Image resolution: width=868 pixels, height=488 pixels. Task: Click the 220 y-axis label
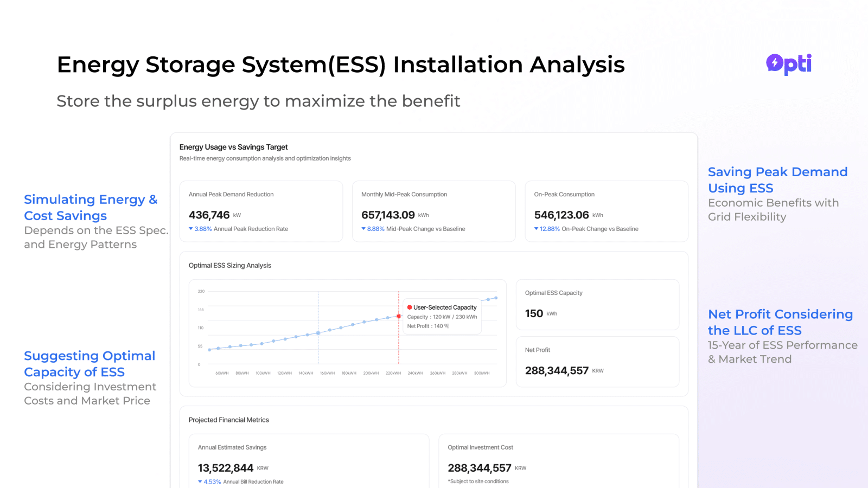point(201,291)
